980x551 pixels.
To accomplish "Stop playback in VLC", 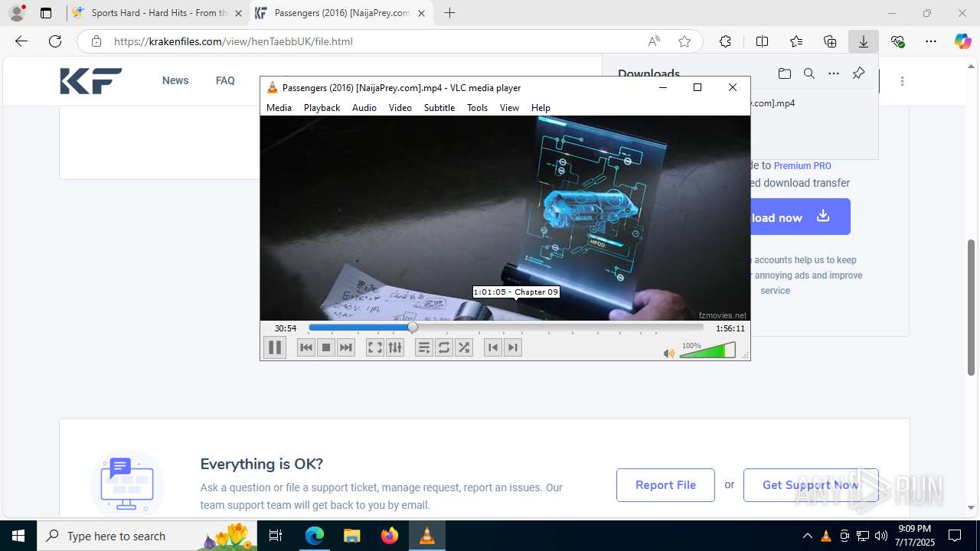I will 326,347.
